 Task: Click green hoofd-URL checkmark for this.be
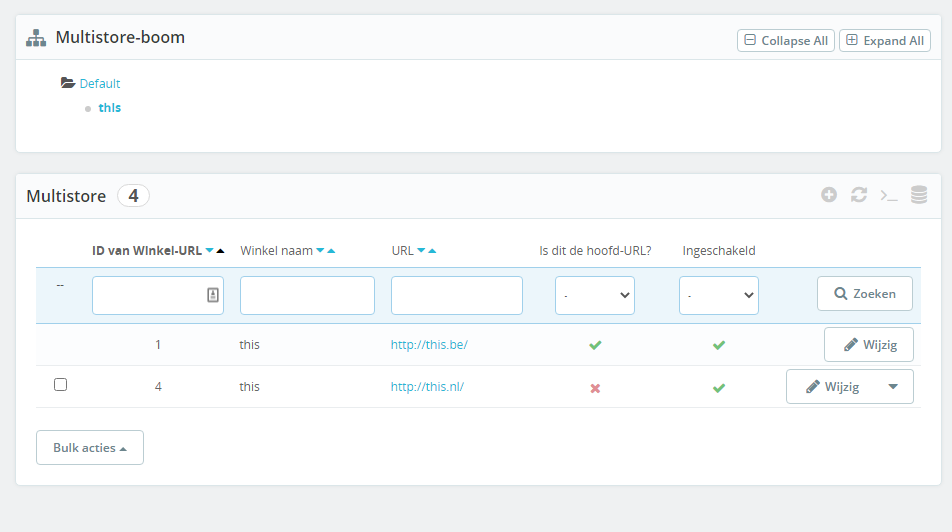pyautogui.click(x=595, y=345)
